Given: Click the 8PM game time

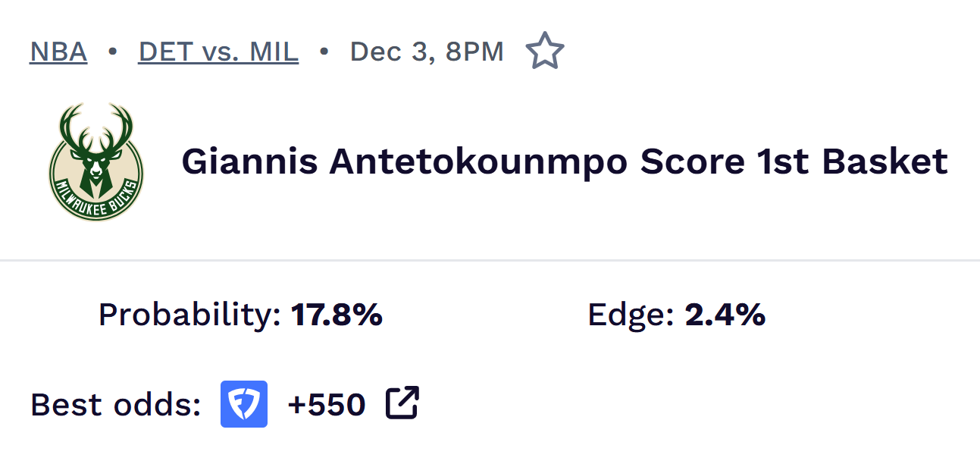Looking at the screenshot, I should tap(474, 52).
